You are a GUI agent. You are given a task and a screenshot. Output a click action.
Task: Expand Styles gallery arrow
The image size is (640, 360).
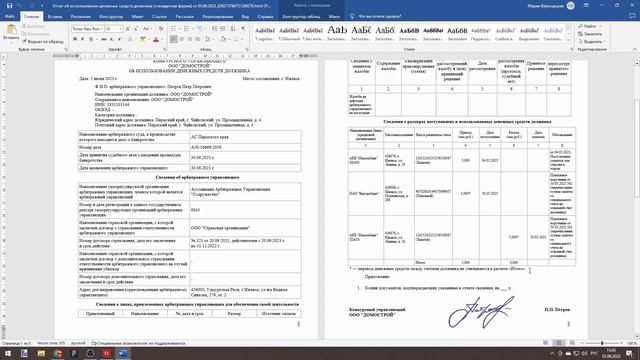(568, 39)
